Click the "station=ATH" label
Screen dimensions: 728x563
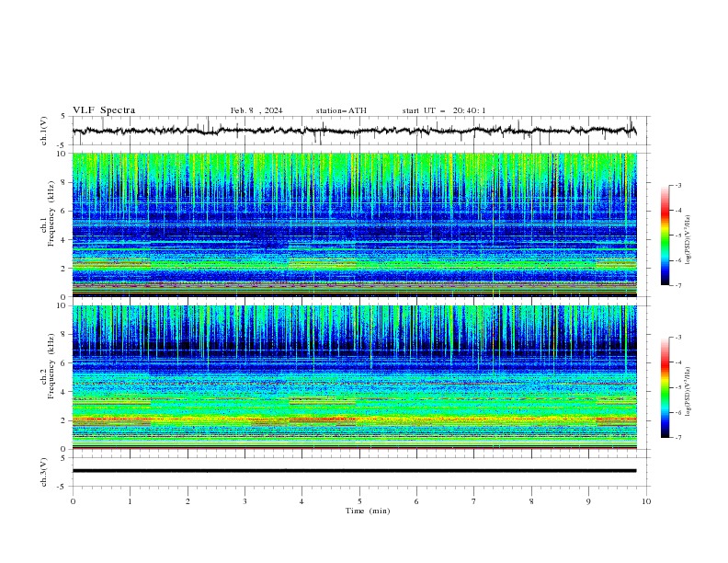341,110
